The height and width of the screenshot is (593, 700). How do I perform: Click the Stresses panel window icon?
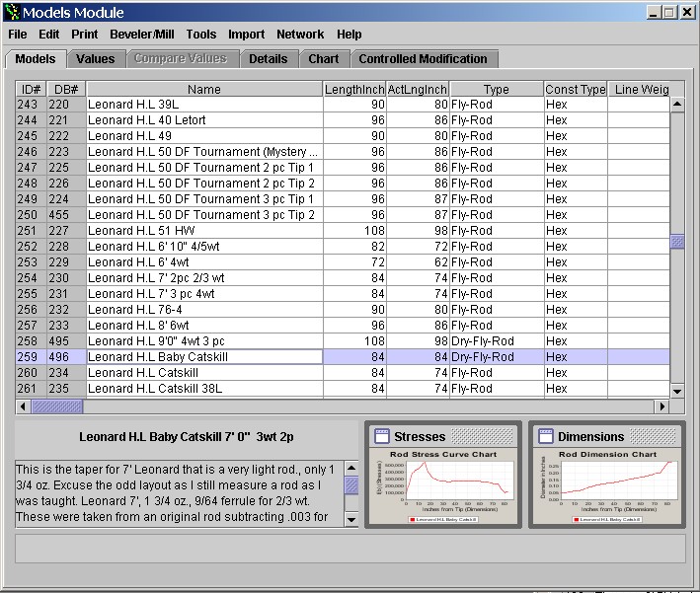[381, 436]
